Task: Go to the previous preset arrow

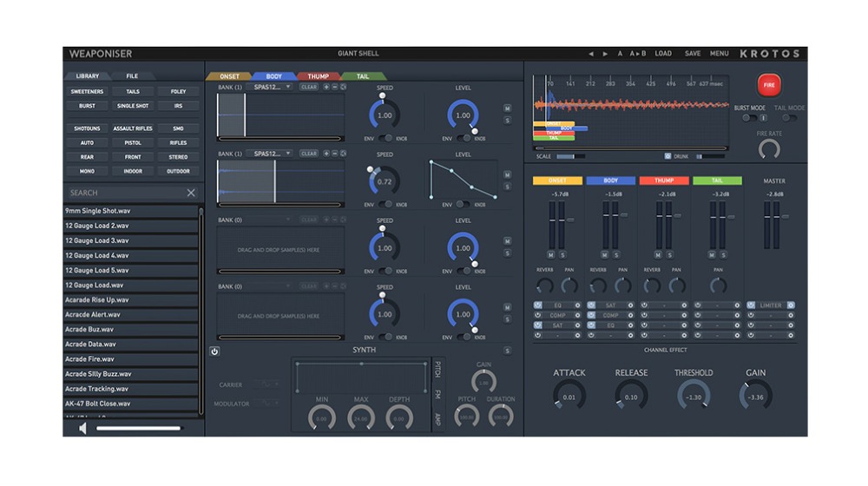Action: (x=590, y=54)
